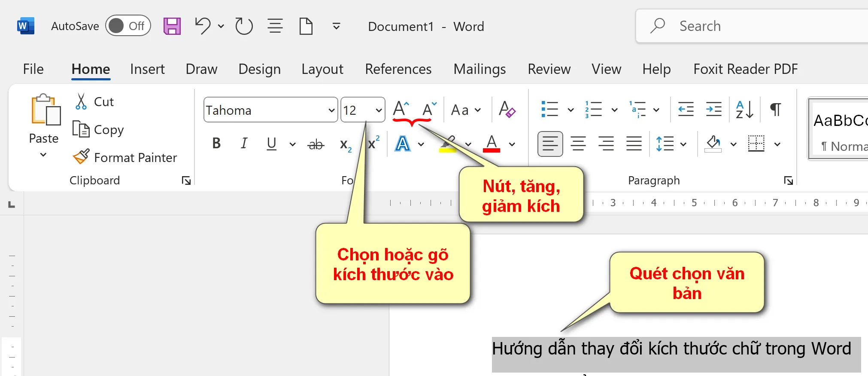This screenshot has width=868, height=376.
Task: Toggle Subscript formatting
Action: click(x=346, y=144)
